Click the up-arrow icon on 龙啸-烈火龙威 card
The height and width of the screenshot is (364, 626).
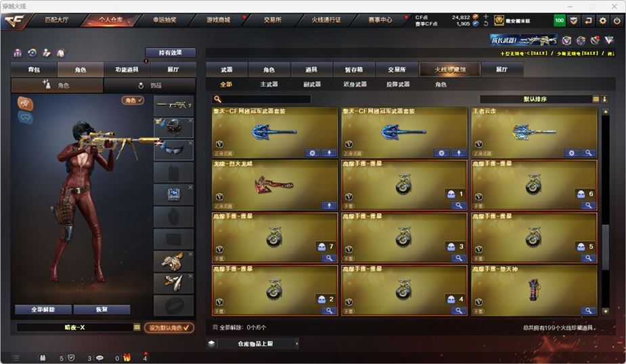[x=329, y=206]
